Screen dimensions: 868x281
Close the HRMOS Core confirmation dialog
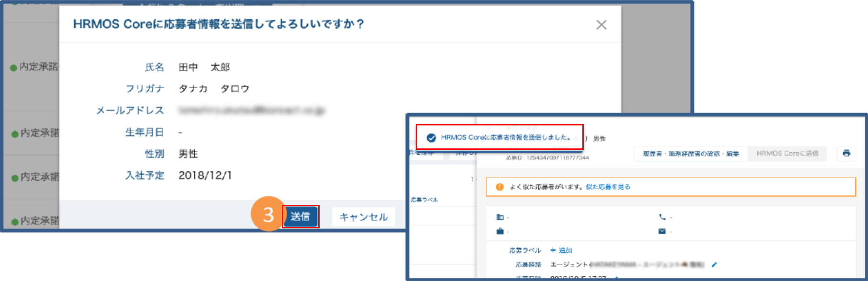point(601,25)
